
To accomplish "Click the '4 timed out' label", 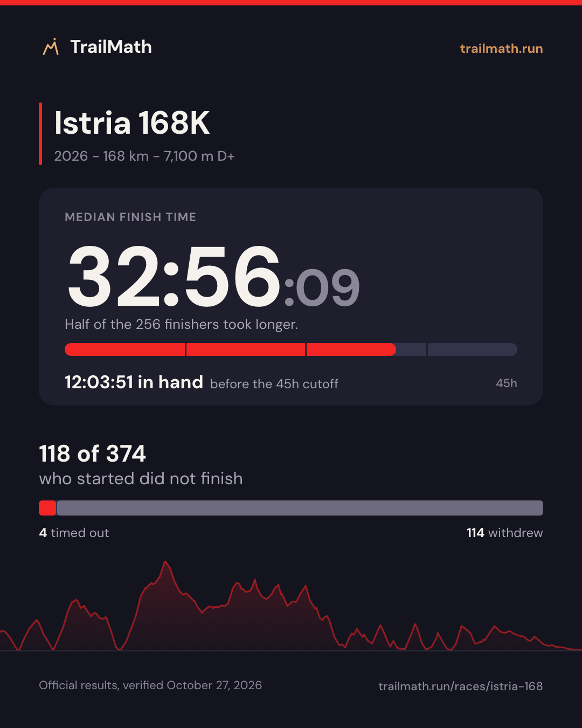I will point(74,533).
